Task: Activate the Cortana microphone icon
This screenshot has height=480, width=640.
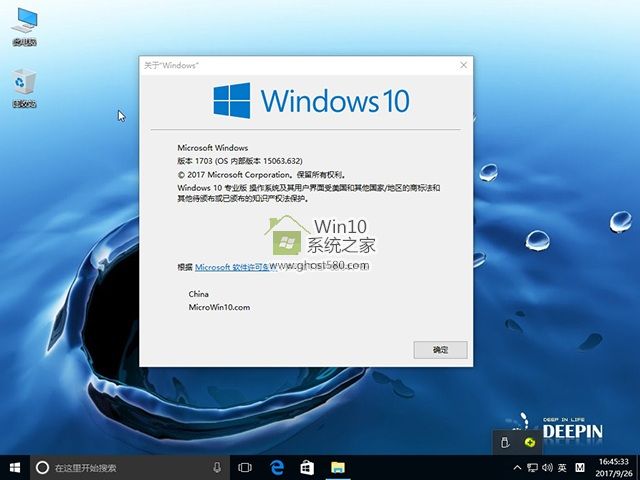Action: tap(217, 468)
